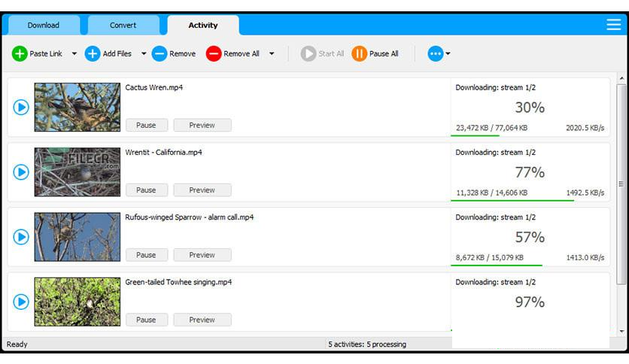Screen dimensions: 629x364
Task: Preview the Rufous-winged Sparrow video
Action: (x=202, y=255)
